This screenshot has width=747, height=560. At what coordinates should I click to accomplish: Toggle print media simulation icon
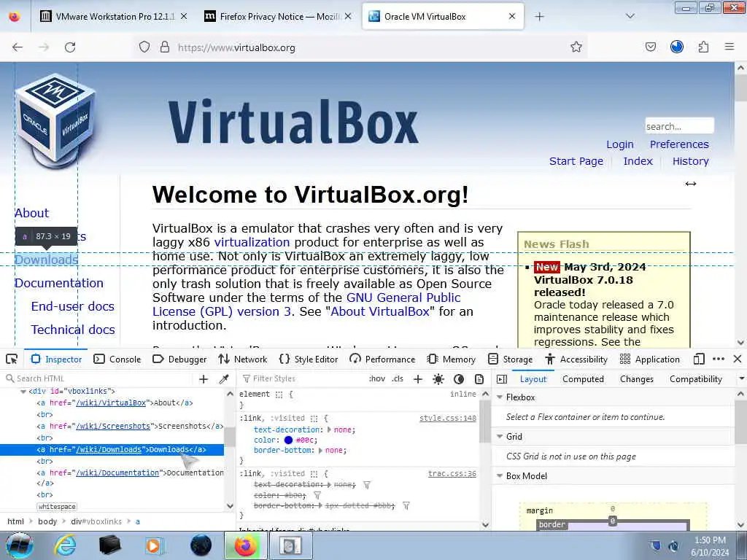pyautogui.click(x=479, y=379)
